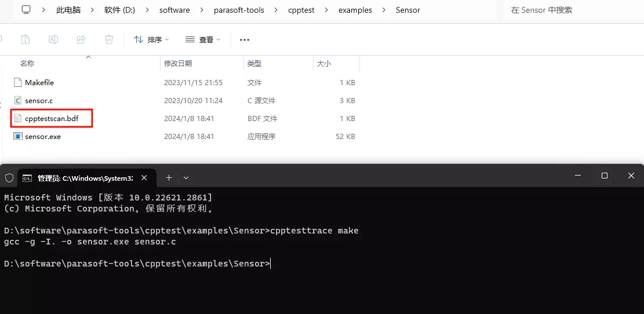Click the Rename icon in Explorer toolbar

click(53, 39)
